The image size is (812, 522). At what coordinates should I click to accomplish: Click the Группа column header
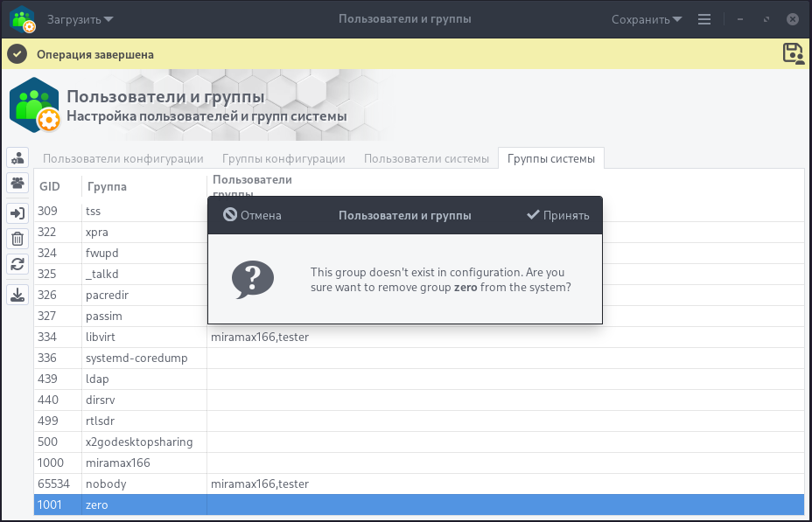tap(107, 186)
